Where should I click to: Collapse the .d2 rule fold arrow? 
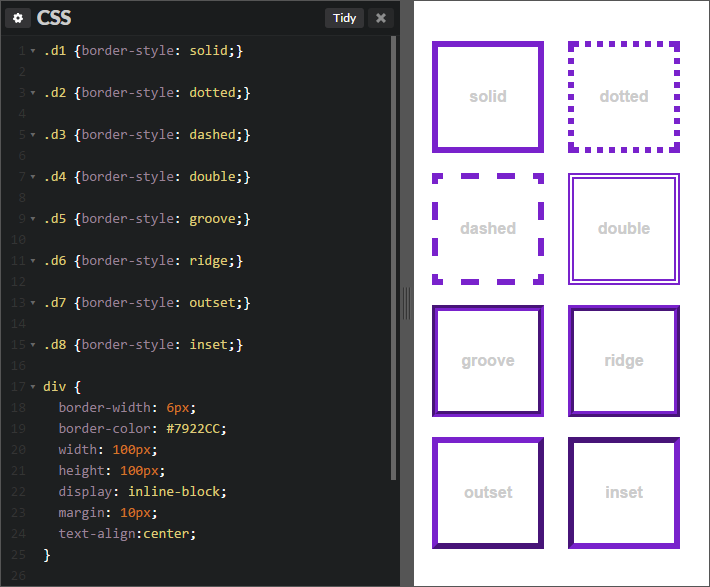click(x=33, y=93)
